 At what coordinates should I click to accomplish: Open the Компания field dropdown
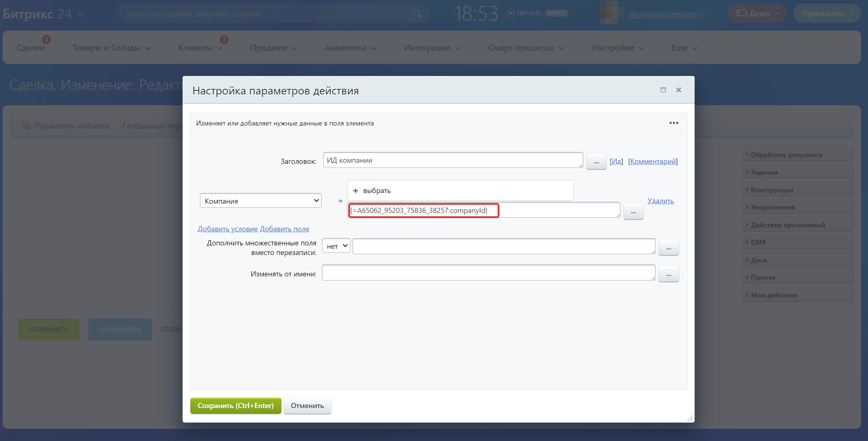[260, 201]
